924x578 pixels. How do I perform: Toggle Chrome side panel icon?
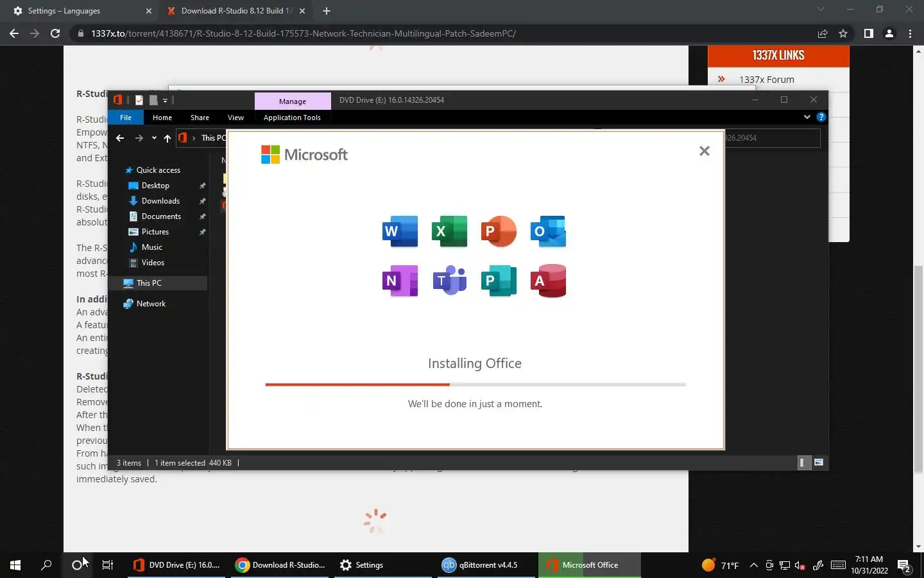point(868,33)
